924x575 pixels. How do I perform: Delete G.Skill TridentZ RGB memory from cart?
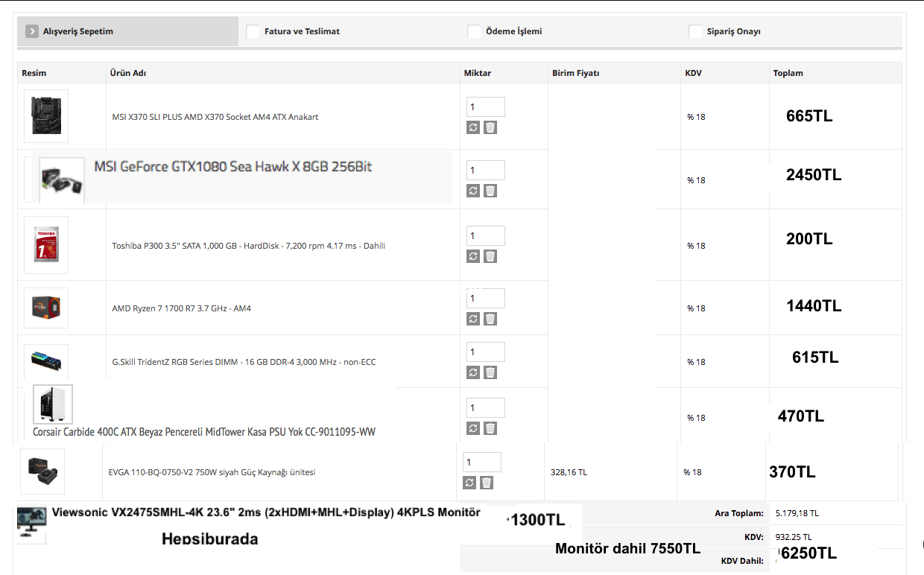point(490,372)
